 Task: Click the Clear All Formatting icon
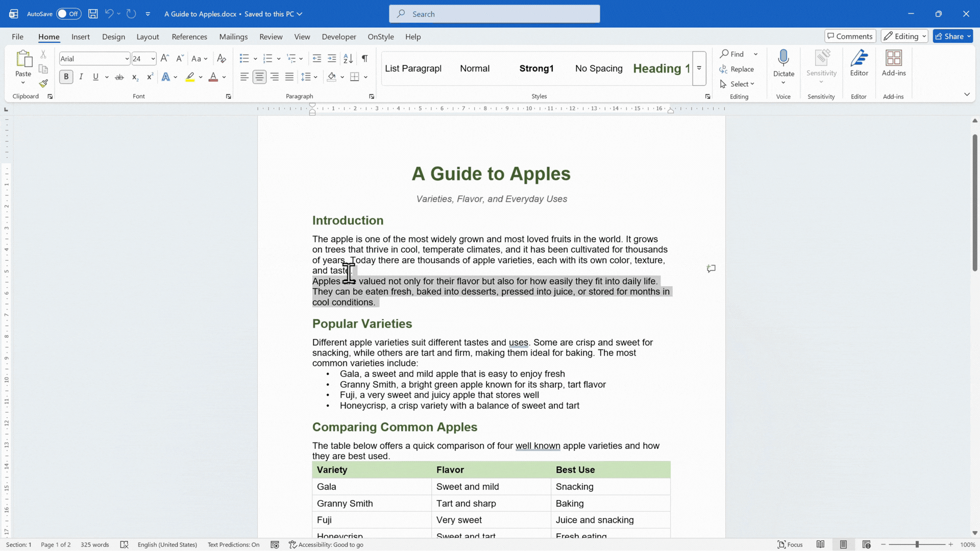[221, 59]
